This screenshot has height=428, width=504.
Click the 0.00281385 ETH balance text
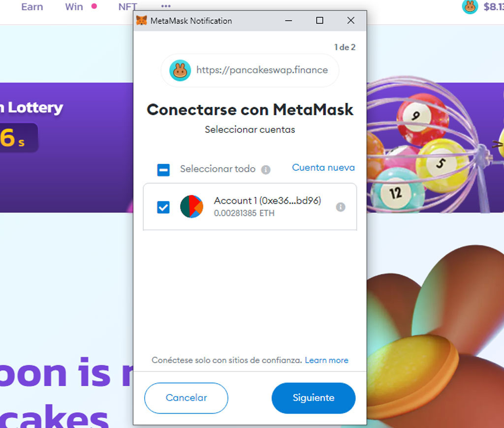(244, 213)
